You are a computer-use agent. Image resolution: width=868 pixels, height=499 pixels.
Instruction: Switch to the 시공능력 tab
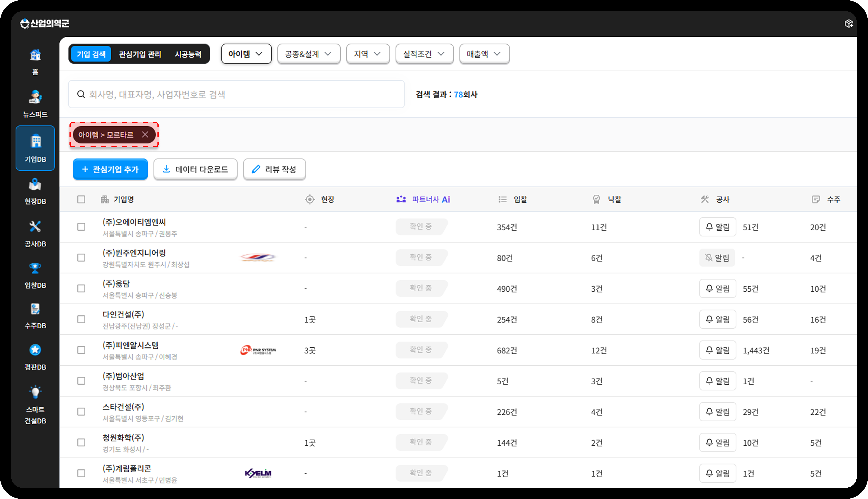point(188,54)
